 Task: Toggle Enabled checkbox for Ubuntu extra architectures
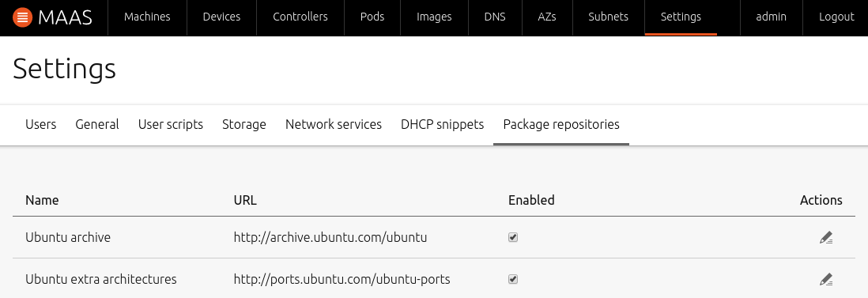point(513,279)
